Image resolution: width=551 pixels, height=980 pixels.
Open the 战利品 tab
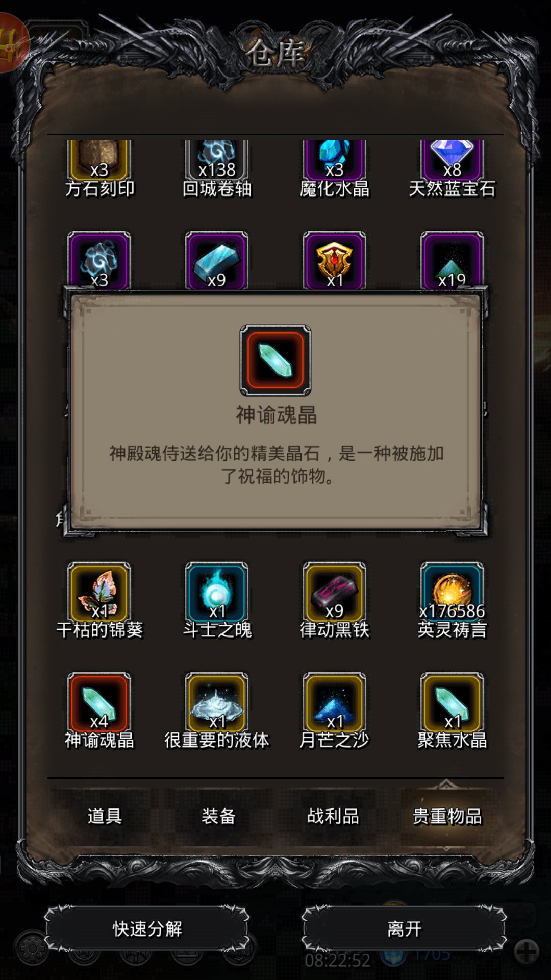tap(333, 816)
